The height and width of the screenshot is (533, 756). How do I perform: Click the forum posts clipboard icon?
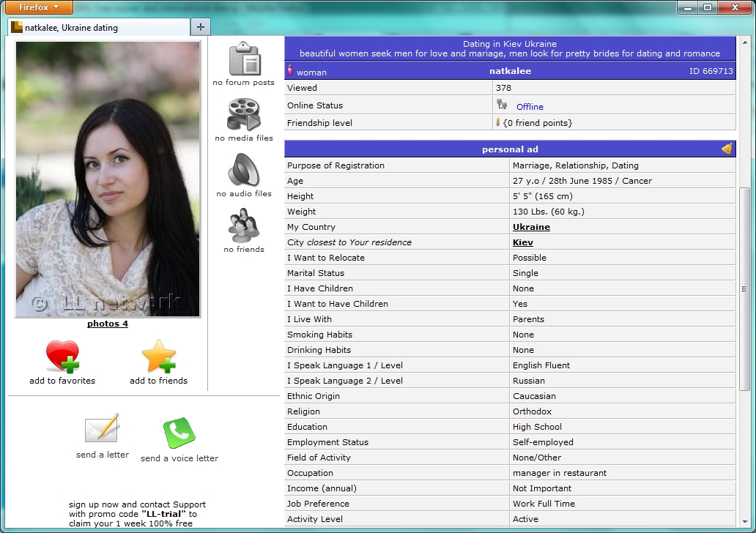click(245, 59)
